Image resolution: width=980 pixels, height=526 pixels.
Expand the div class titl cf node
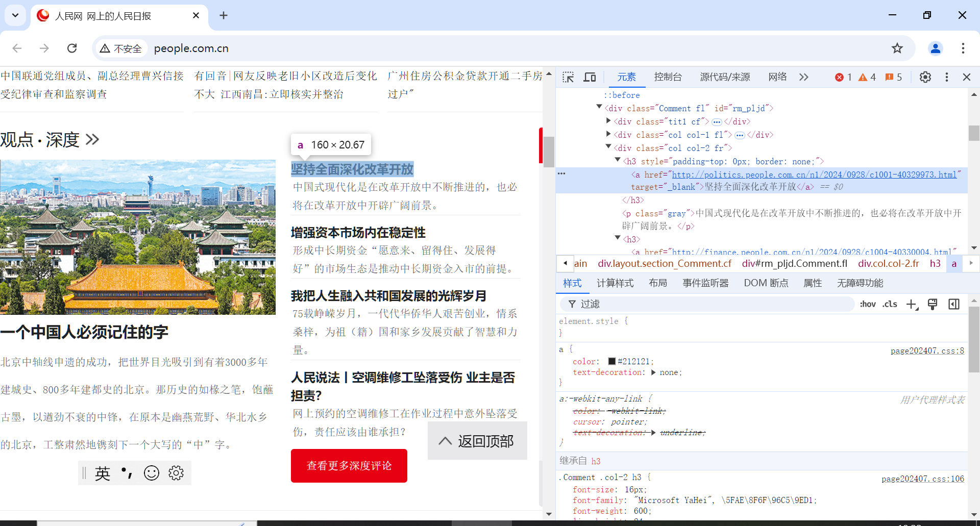coord(608,120)
